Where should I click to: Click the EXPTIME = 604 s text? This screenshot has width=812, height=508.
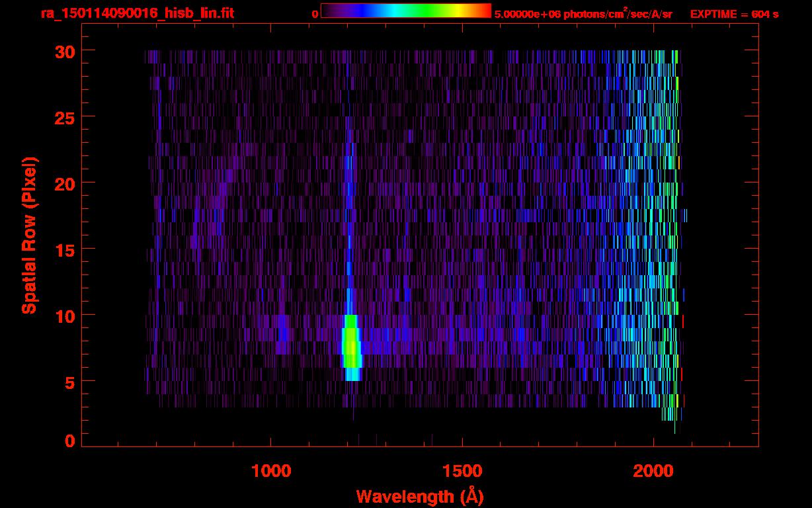pyautogui.click(x=734, y=14)
